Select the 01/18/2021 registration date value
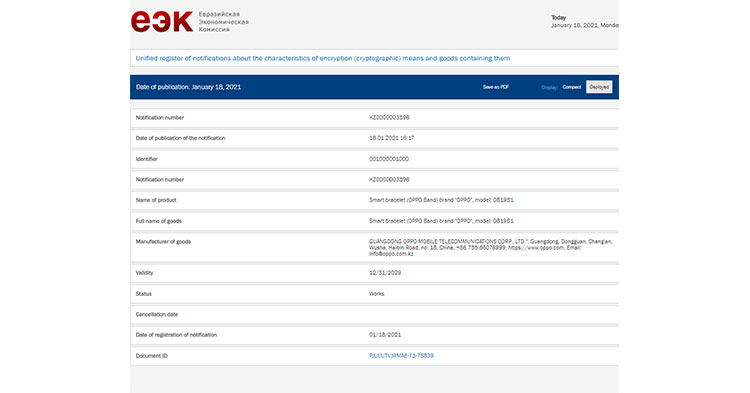 point(385,335)
